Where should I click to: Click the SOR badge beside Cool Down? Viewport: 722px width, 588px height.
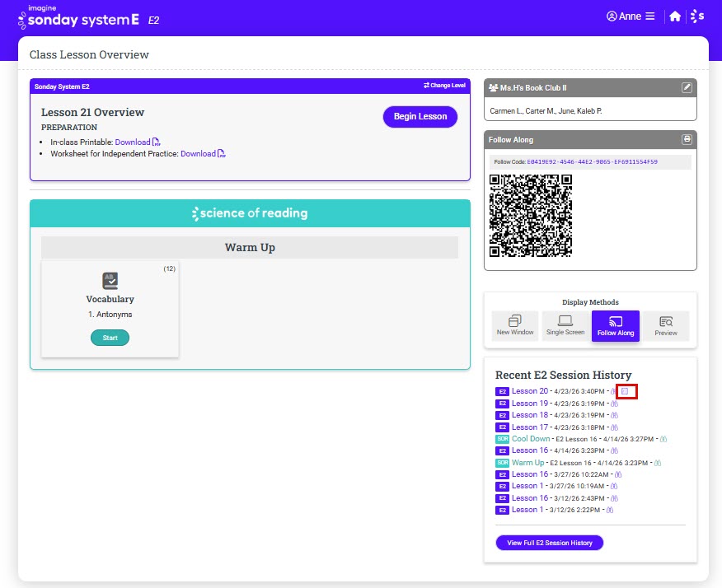[x=502, y=439]
